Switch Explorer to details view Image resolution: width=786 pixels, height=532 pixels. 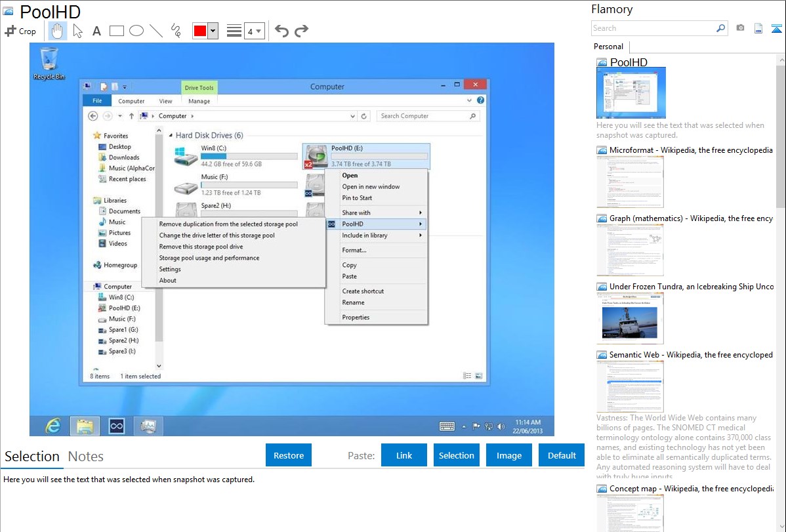(x=467, y=376)
